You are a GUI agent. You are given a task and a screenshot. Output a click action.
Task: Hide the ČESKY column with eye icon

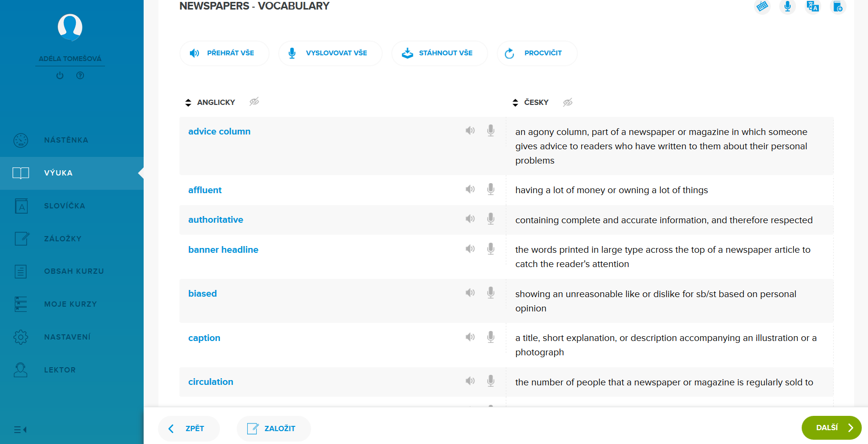click(x=567, y=103)
